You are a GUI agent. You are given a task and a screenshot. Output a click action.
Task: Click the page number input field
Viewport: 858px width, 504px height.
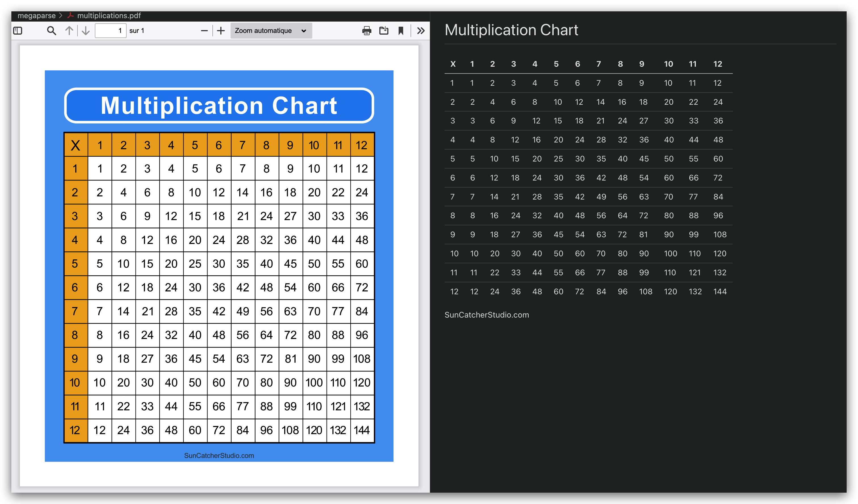click(x=110, y=31)
